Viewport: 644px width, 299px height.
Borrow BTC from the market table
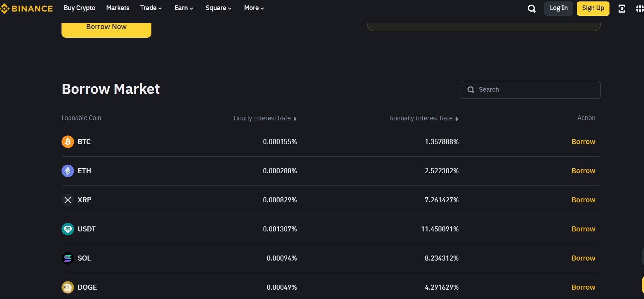tap(583, 142)
